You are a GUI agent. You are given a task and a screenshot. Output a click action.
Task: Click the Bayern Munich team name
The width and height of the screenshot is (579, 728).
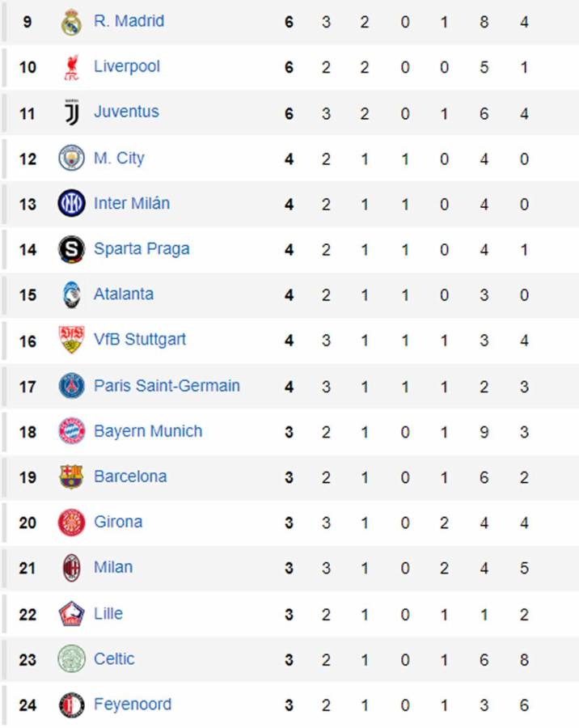coord(148,431)
